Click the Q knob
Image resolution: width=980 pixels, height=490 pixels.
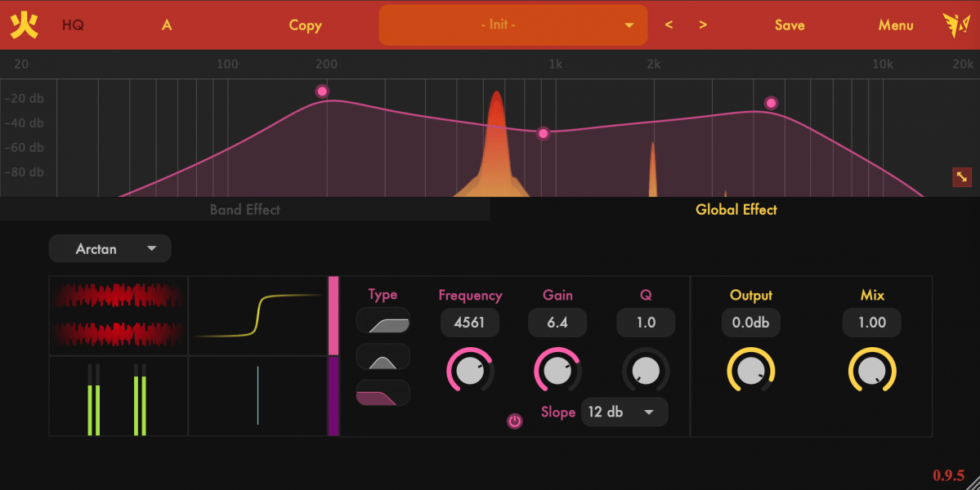tap(646, 371)
